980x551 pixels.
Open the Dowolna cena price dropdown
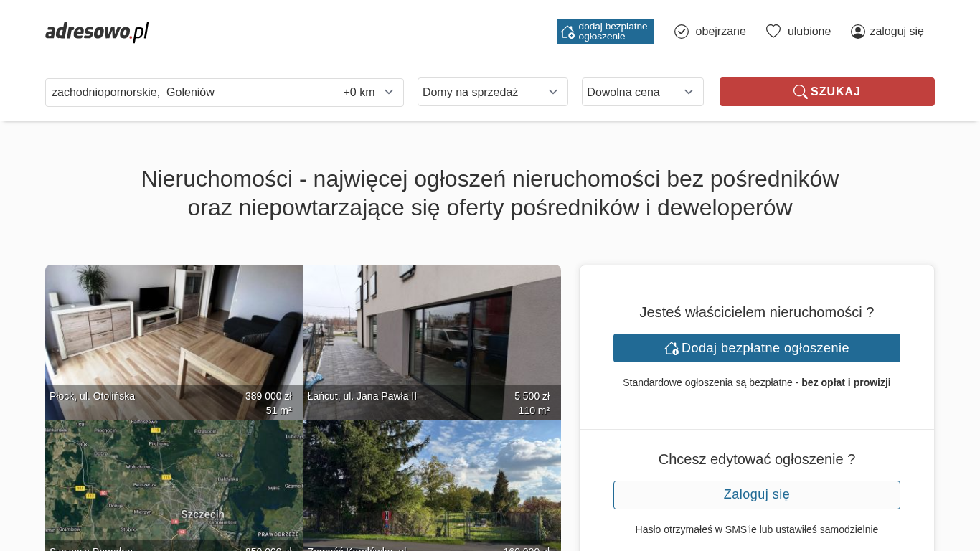click(x=642, y=92)
